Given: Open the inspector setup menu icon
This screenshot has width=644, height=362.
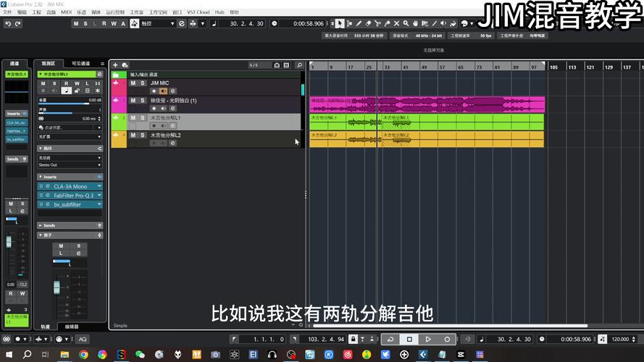Looking at the screenshot, I should pos(102,64).
